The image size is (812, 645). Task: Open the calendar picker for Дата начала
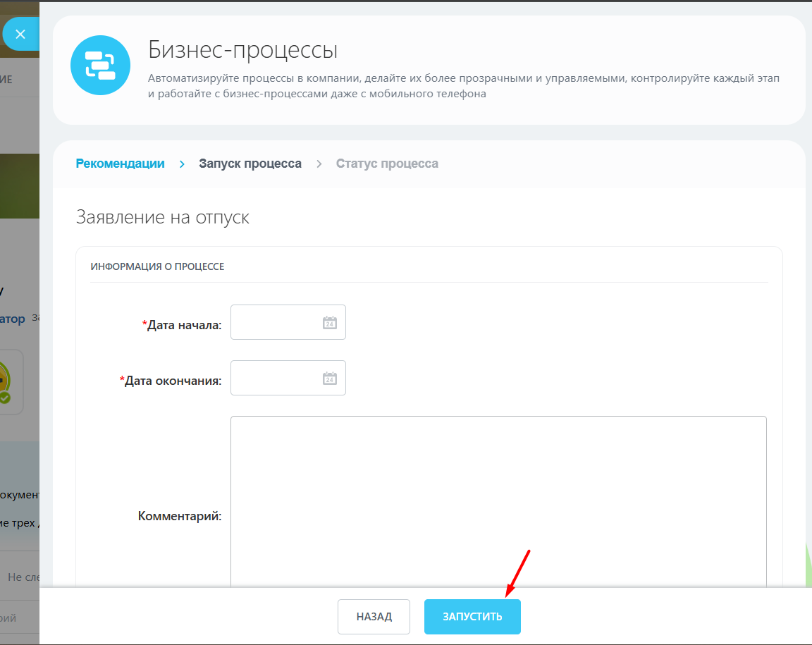point(329,323)
